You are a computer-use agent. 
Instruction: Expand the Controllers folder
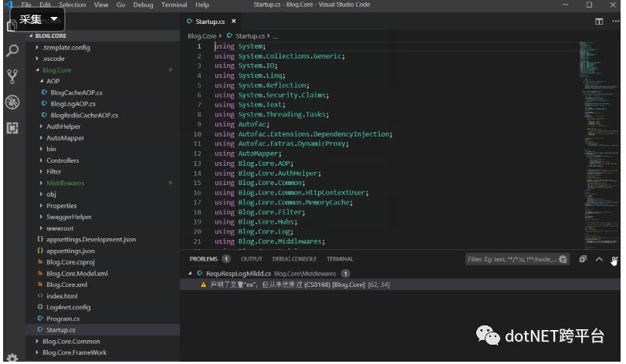[41, 160]
